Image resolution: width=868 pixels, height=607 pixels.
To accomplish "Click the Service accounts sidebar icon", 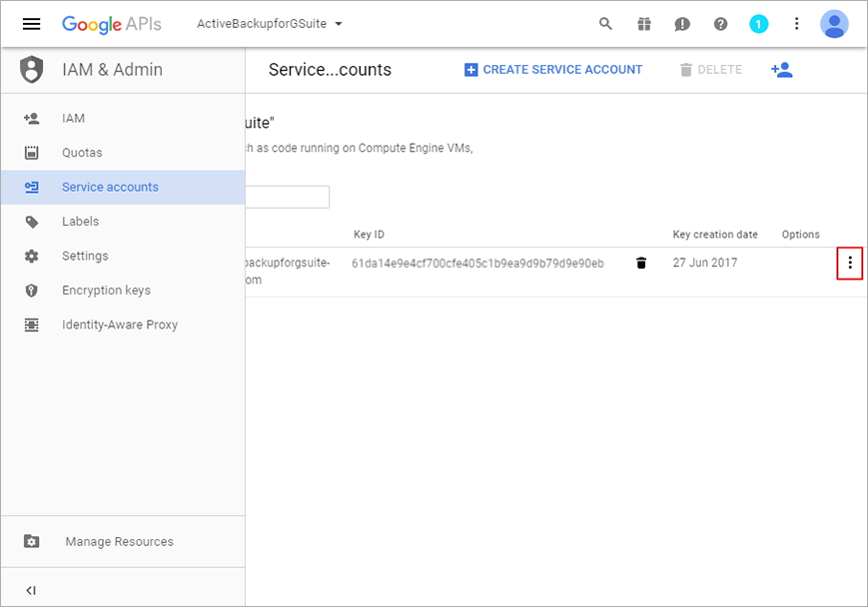I will 32,187.
